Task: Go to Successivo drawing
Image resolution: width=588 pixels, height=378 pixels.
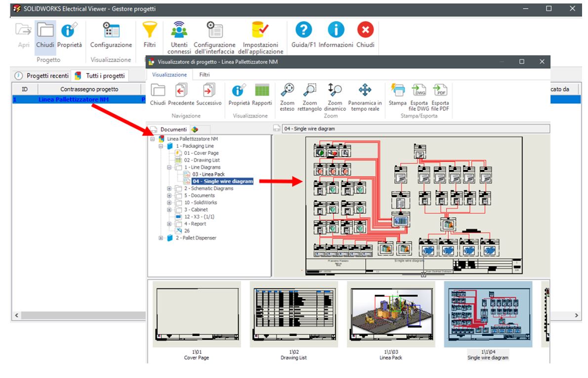Action: [x=209, y=94]
